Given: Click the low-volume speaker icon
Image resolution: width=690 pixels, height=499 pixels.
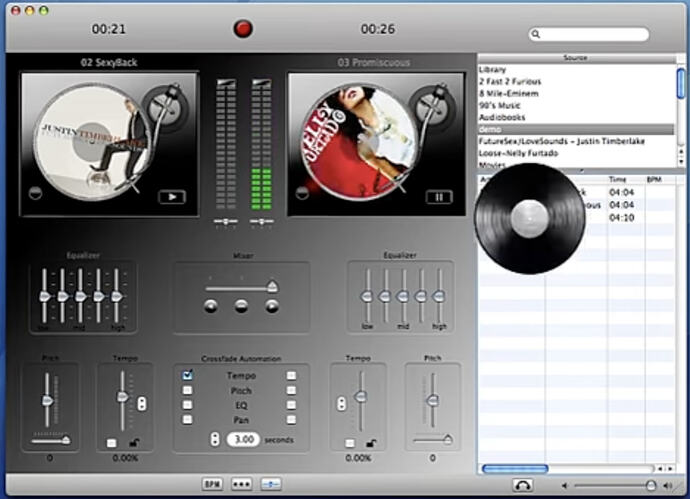Looking at the screenshot, I should click(565, 486).
